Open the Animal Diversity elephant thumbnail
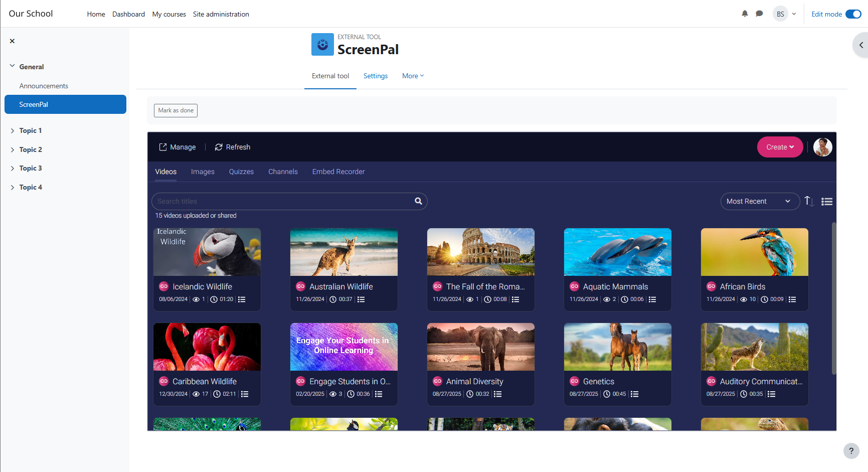The height and width of the screenshot is (472, 868). [x=481, y=347]
